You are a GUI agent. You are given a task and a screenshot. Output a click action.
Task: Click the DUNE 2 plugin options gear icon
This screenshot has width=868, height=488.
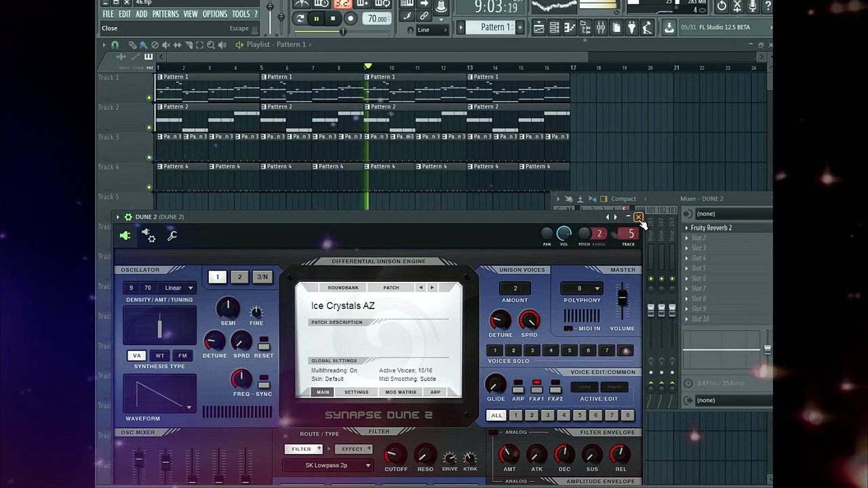[x=128, y=217]
